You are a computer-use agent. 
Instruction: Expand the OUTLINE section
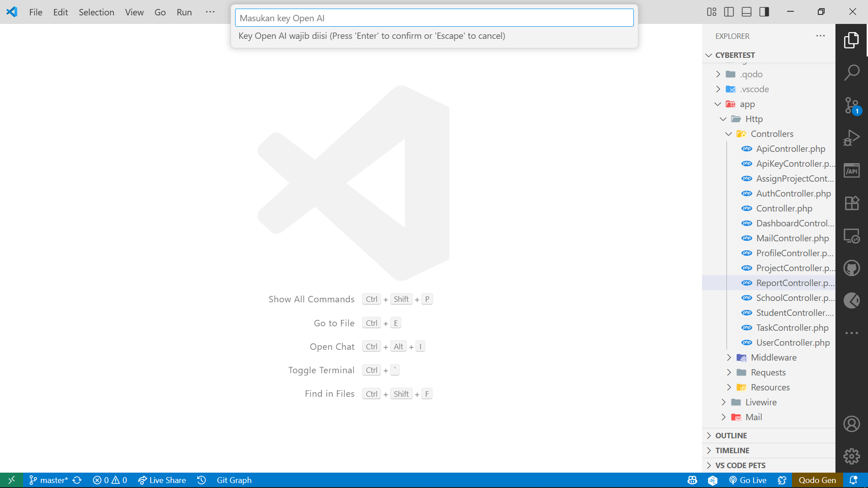click(731, 436)
